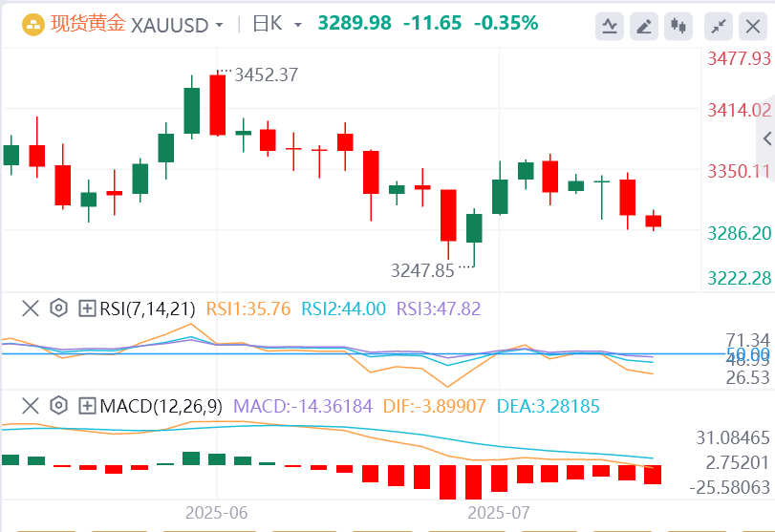
Task: Open RSI indicator settings gear
Action: (x=58, y=309)
